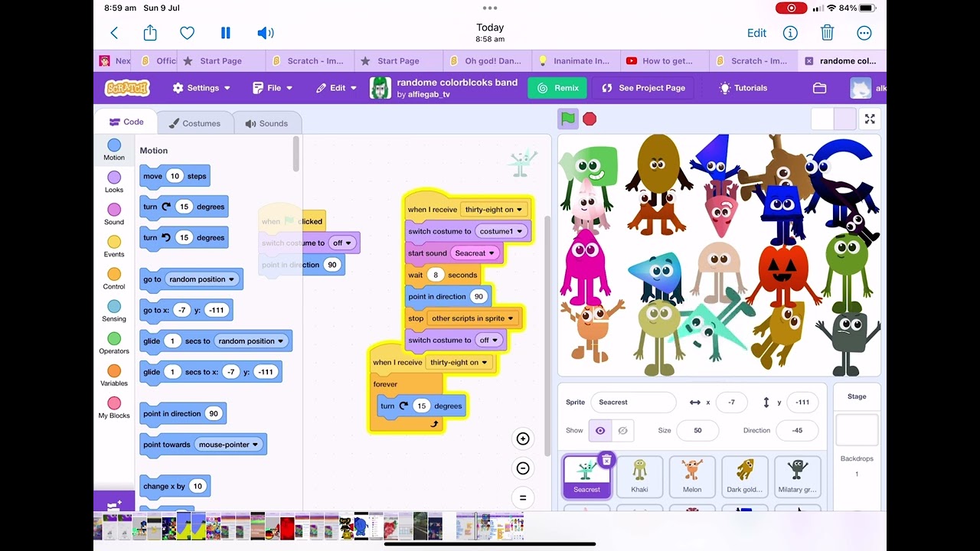Expand 'thirty-eight on' dropdown in top hat block
This screenshot has height=551, width=980.
494,210
